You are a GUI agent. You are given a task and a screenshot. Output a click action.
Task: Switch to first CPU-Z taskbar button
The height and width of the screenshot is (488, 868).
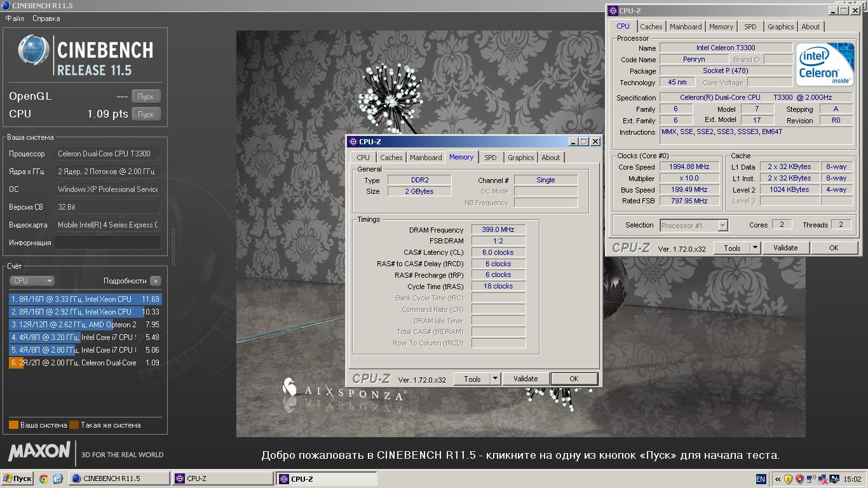[222, 478]
